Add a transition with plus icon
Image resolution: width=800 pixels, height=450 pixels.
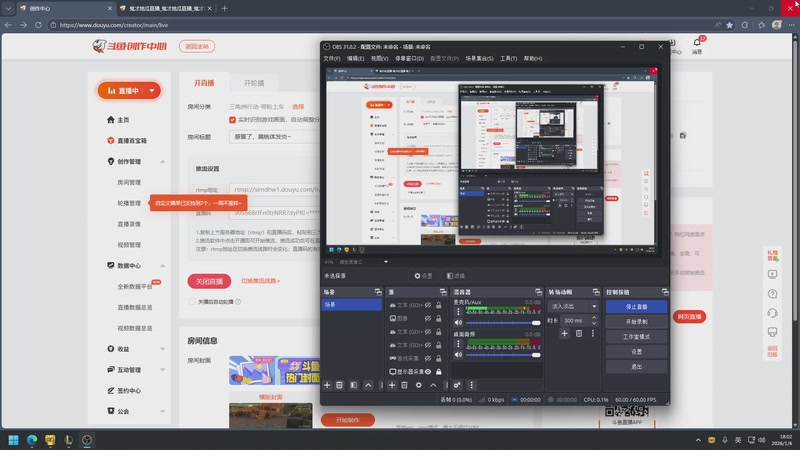(x=564, y=334)
